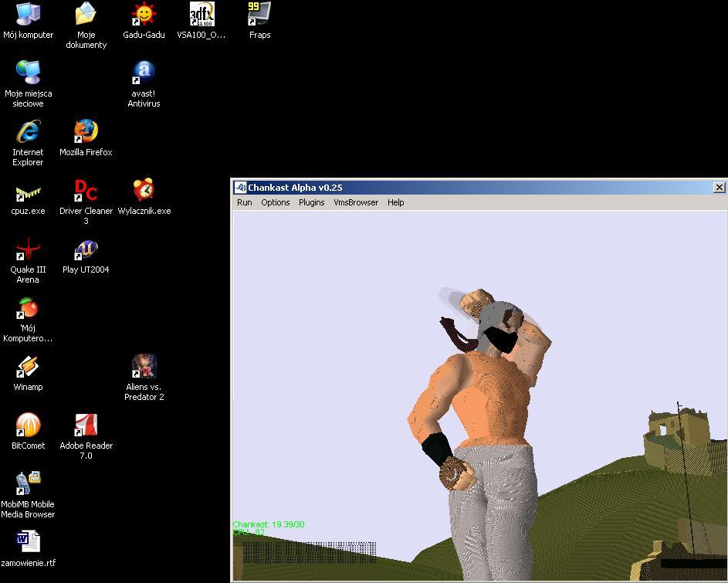Open the Options menu in Chankast
Image resolution: width=728 pixels, height=583 pixels.
[276, 202]
